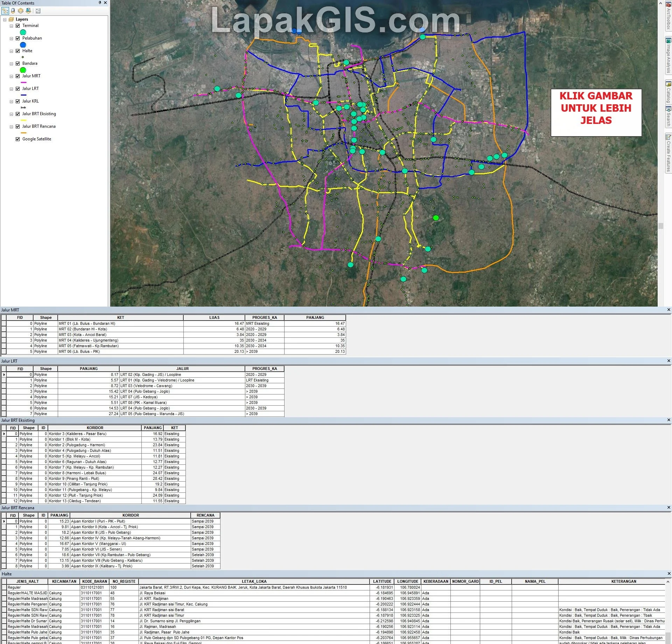
Task: Collapse the Jalur KRL layer legend
Action: [11, 101]
